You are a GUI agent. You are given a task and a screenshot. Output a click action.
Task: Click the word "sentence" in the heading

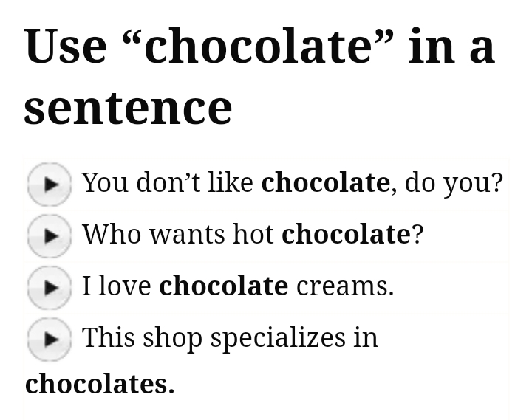[x=128, y=107]
